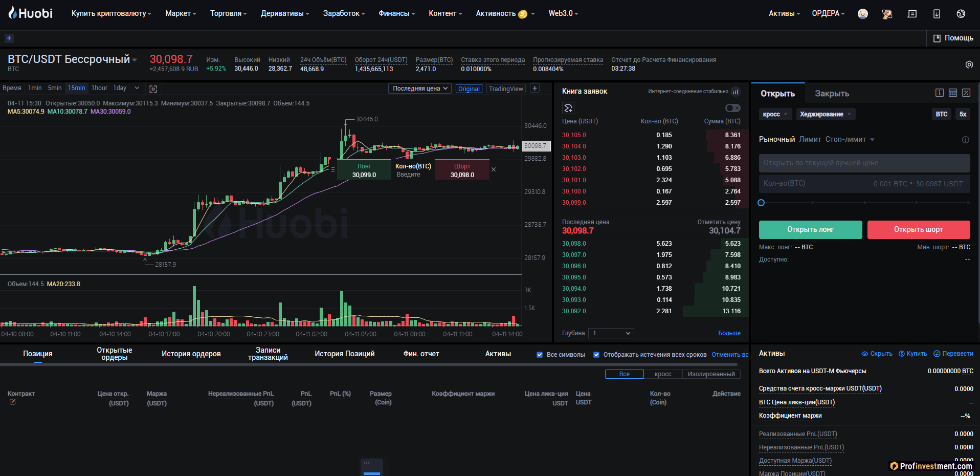Click connection status signal icon
This screenshot has height=476, width=980.
coord(736,92)
